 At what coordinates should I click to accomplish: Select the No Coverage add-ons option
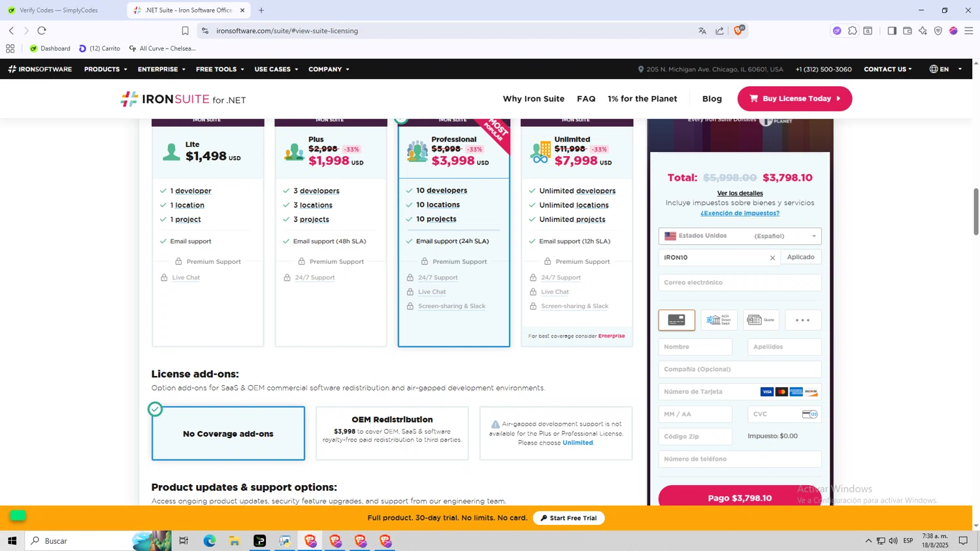point(228,433)
